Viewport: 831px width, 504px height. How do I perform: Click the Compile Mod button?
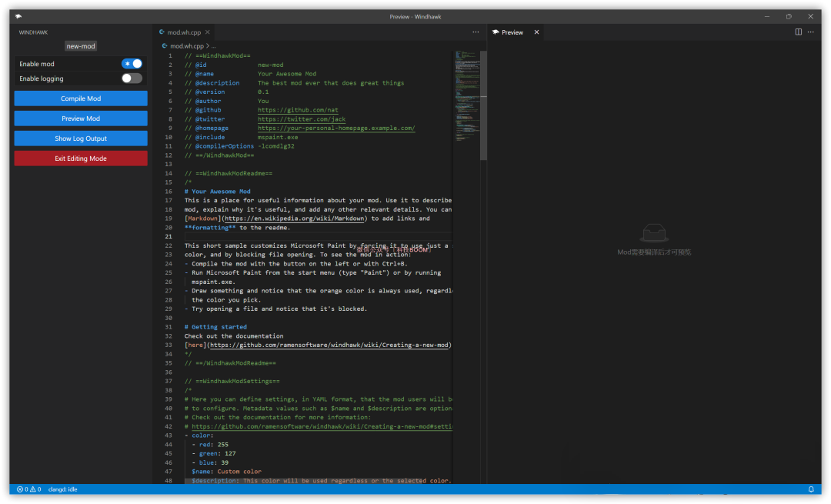tap(81, 98)
